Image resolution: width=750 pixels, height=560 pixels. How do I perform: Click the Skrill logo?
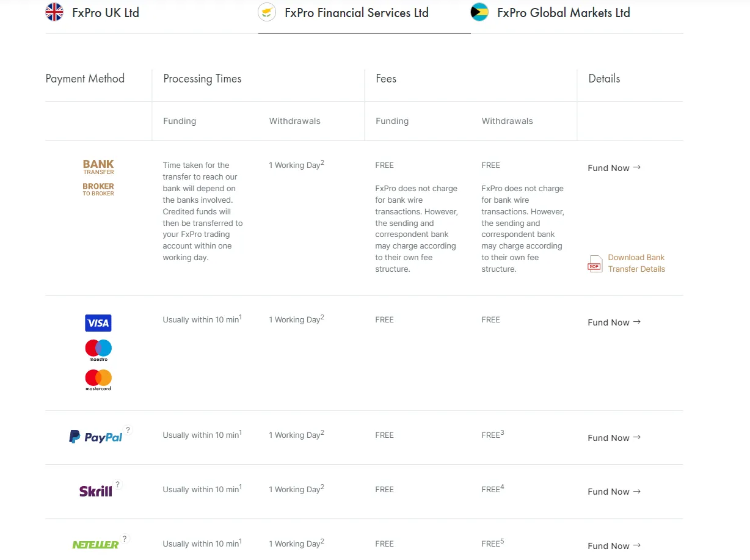[x=96, y=490]
